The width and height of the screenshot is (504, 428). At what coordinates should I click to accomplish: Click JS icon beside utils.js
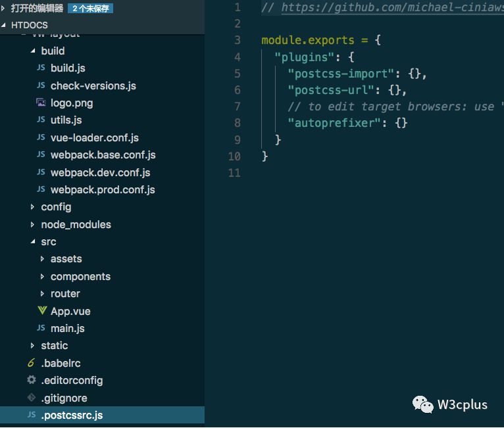[x=41, y=120]
